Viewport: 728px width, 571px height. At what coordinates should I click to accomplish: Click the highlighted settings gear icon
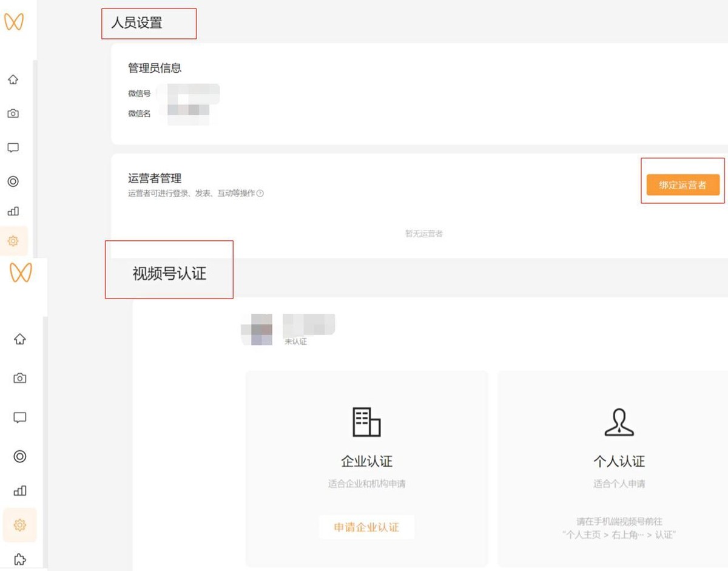(13, 241)
